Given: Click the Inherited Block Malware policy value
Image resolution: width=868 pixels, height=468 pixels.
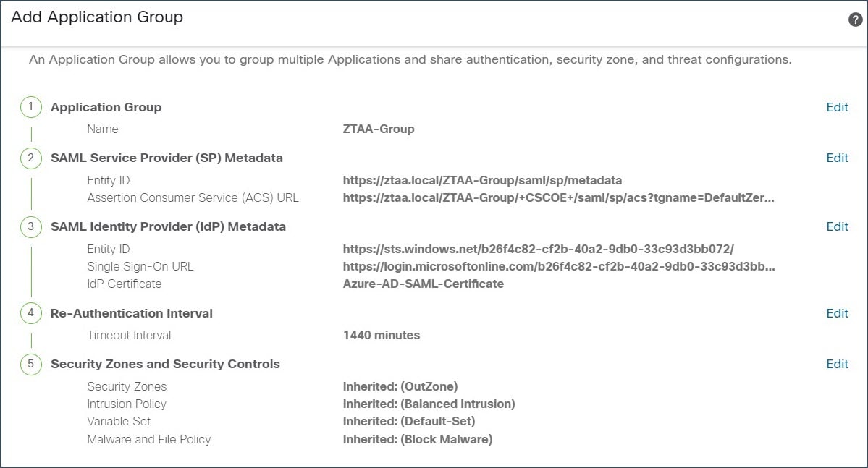Looking at the screenshot, I should pos(418,439).
